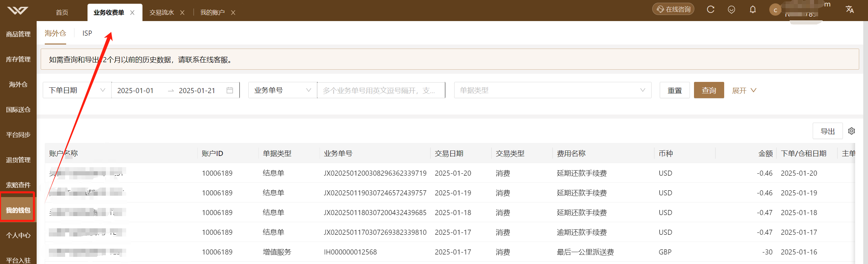This screenshot has height=264, width=868.
Task: Select the 海外仓 sub-tab
Action: click(55, 33)
